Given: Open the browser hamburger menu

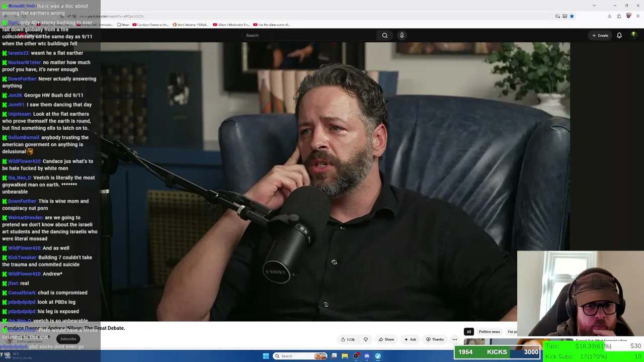Looking at the screenshot, I should (637, 16).
